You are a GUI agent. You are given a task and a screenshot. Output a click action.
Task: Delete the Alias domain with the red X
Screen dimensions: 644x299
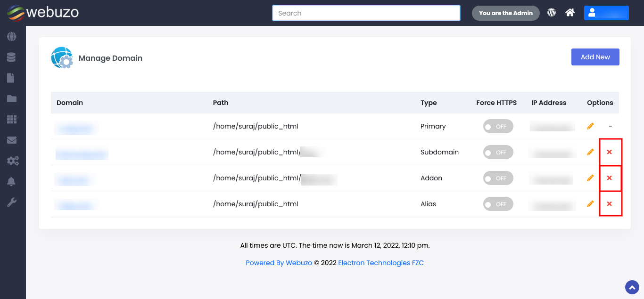(609, 204)
